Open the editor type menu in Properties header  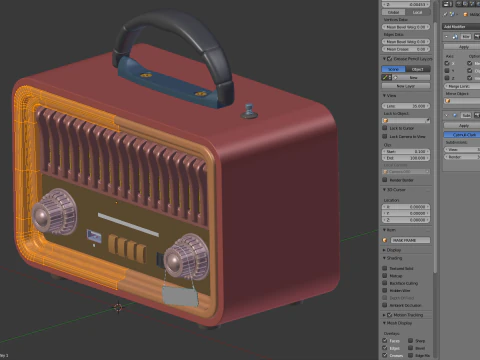coord(447,4)
